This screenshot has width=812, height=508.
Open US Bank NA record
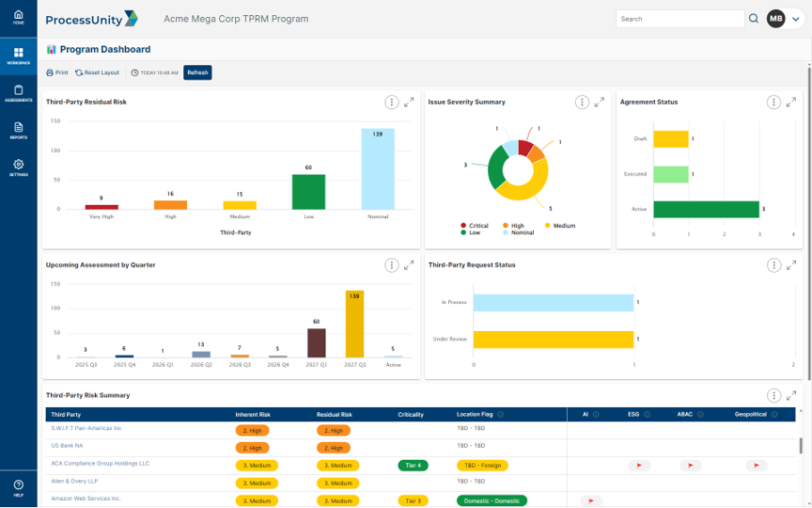[x=67, y=446]
